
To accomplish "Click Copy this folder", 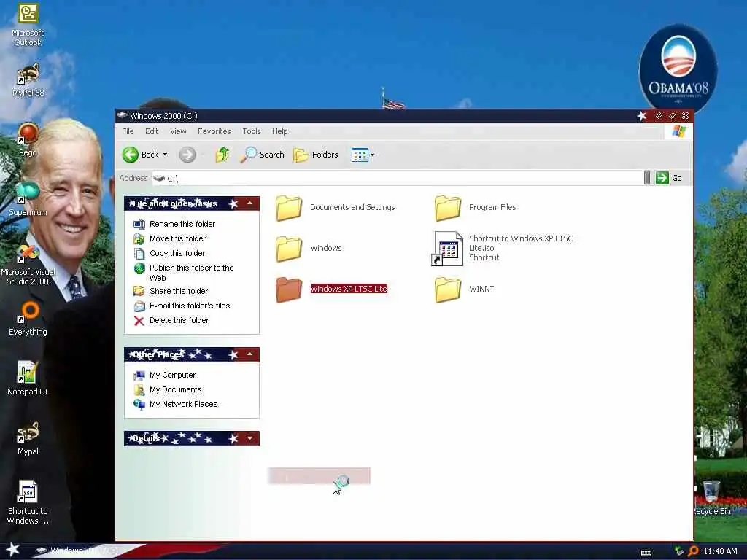I will coord(169,253).
